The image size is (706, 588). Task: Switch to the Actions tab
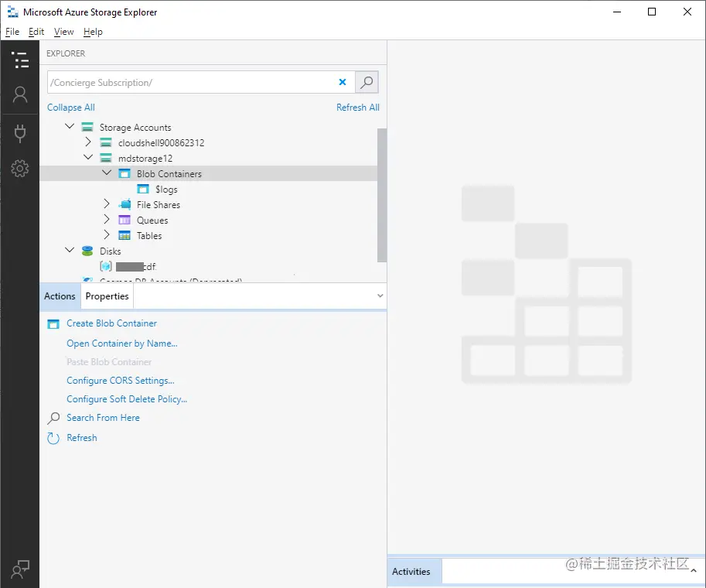coord(60,296)
